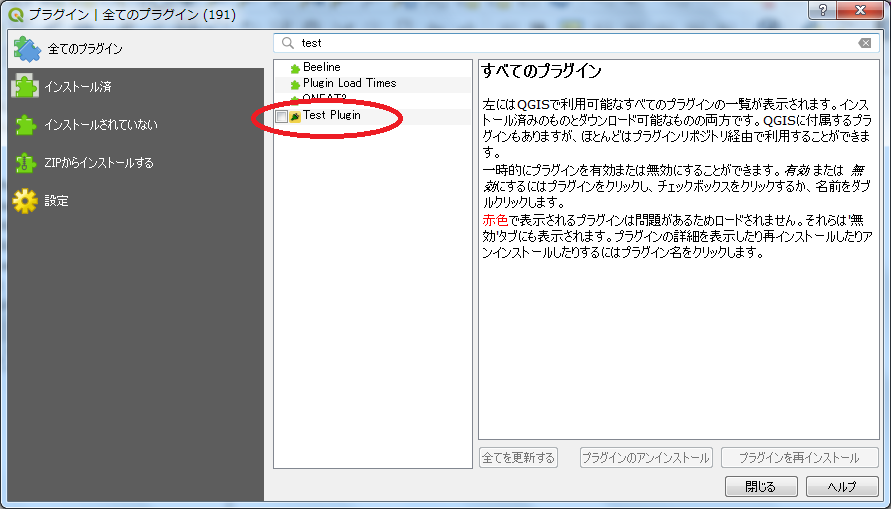Viewport: 891px width, 509px height.
Task: Close the plugin dialog with the red X
Action: (x=861, y=11)
